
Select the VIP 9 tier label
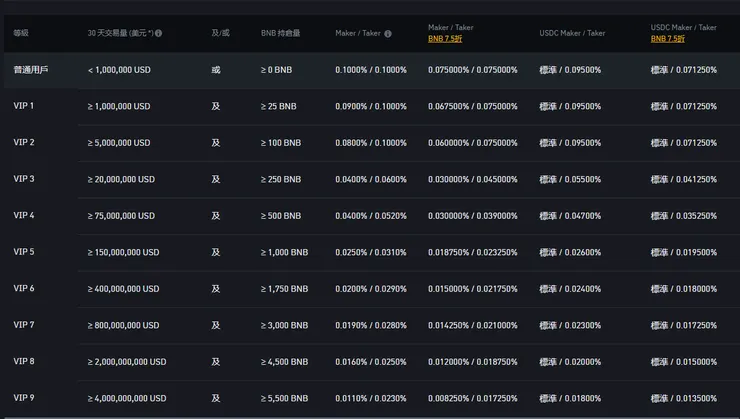coord(24,398)
